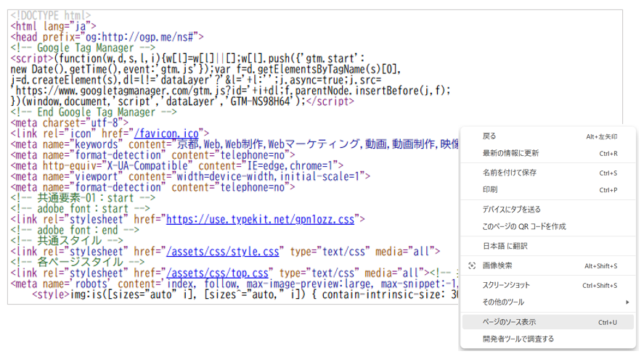This screenshot has width=644, height=359.
Task: Select 印刷 from the context menu
Action: coord(548,189)
